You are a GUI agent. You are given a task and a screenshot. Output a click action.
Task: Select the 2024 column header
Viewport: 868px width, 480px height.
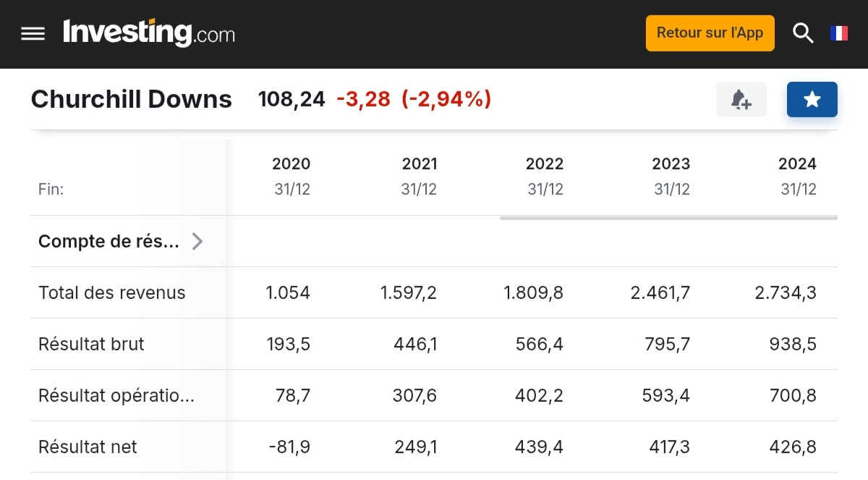(x=797, y=164)
